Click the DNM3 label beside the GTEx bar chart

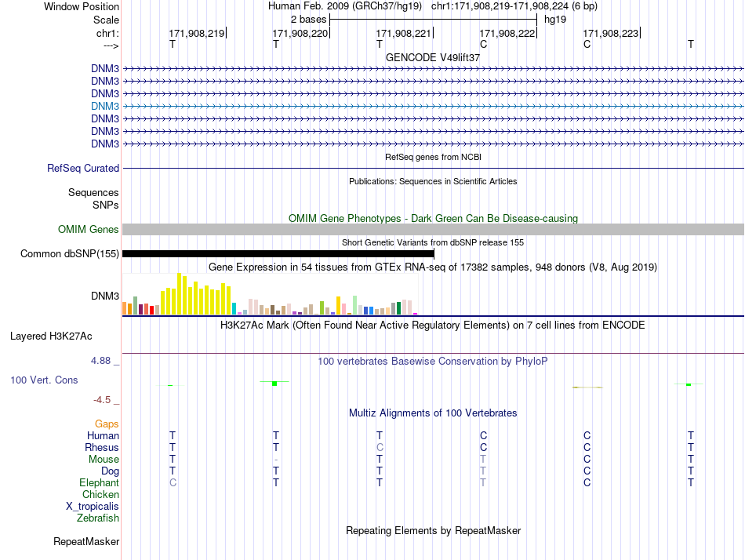105,296
